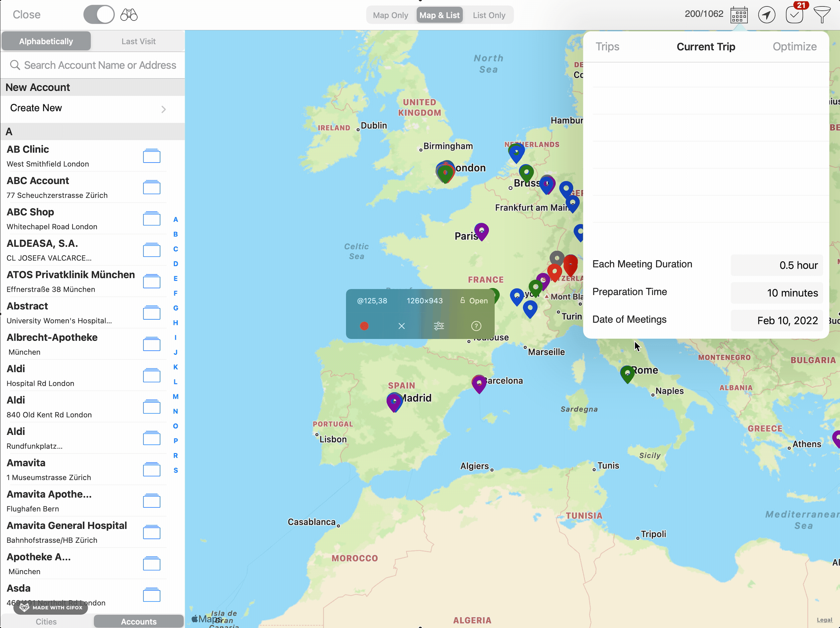Toggle the switch next to Close
840x628 pixels.
click(99, 15)
